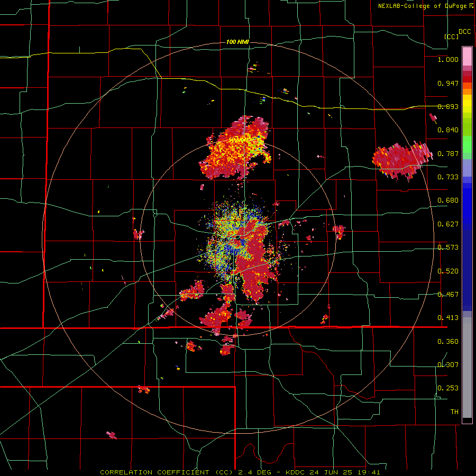Viewport: 476px width, 476px height.
Task: Select the 0.573 color scale value
Action: click(x=448, y=248)
